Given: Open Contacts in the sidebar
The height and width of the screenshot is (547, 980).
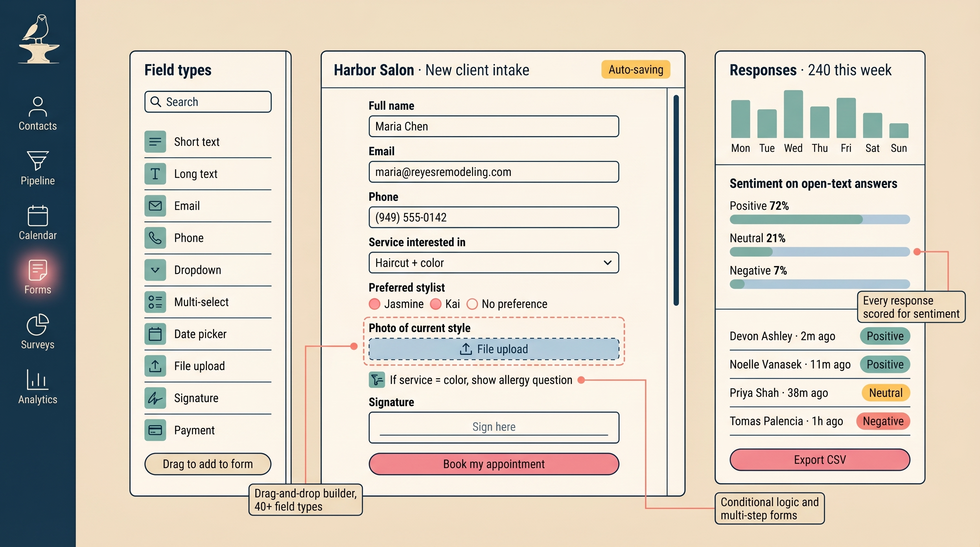Looking at the screenshot, I should 38,114.
